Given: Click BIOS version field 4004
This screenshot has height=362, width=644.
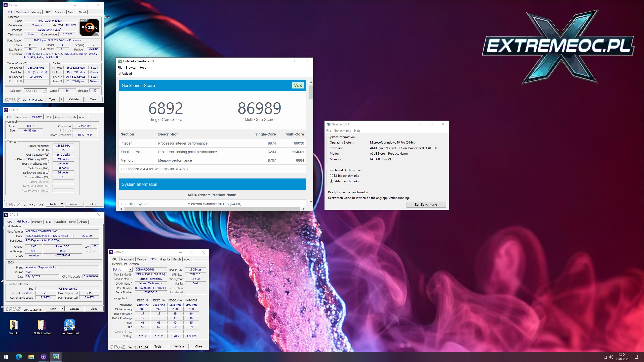Looking at the screenshot, I should click(62, 272).
